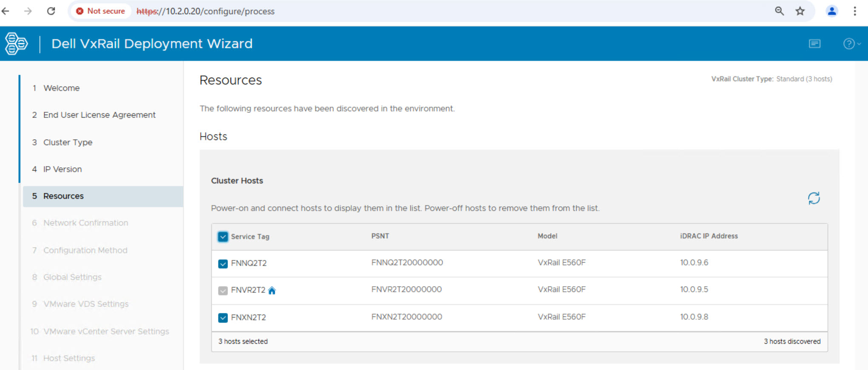Viewport: 868px width, 370px height.
Task: Refresh the Cluster Hosts list
Action: point(814,198)
